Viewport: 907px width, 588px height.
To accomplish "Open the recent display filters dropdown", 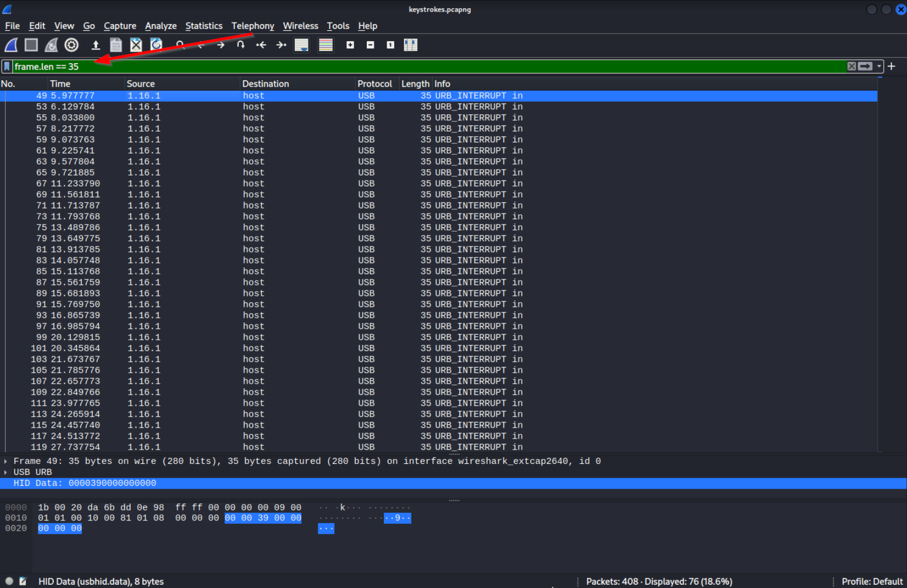I will 879,66.
